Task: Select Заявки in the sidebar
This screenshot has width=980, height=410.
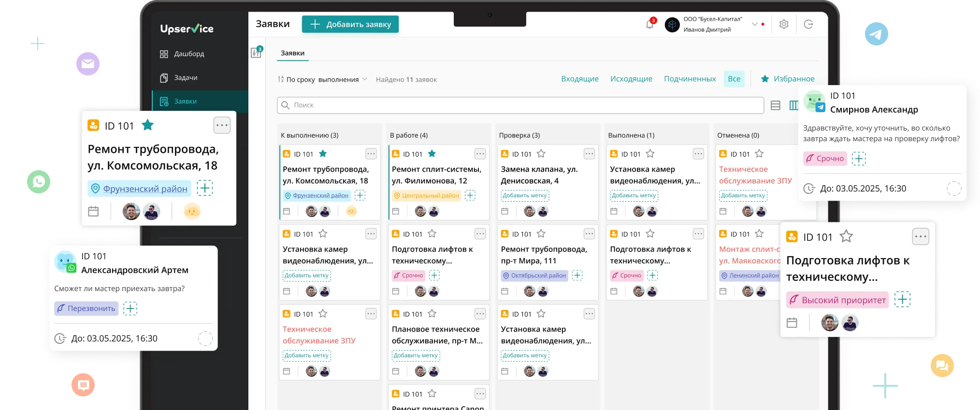Action: point(200,101)
